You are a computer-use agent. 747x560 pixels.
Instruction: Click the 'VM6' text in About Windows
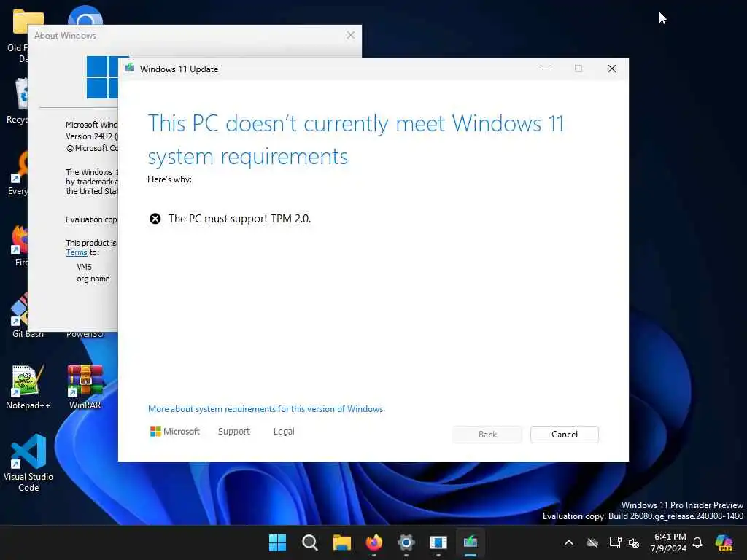pyautogui.click(x=85, y=267)
